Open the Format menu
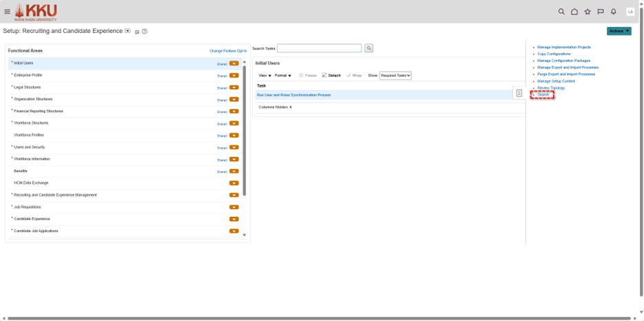 (283, 76)
